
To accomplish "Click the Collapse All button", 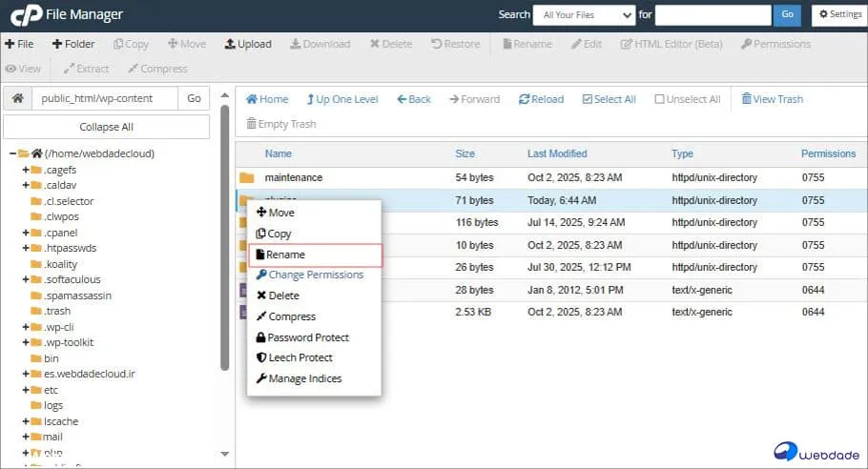I will coord(106,127).
